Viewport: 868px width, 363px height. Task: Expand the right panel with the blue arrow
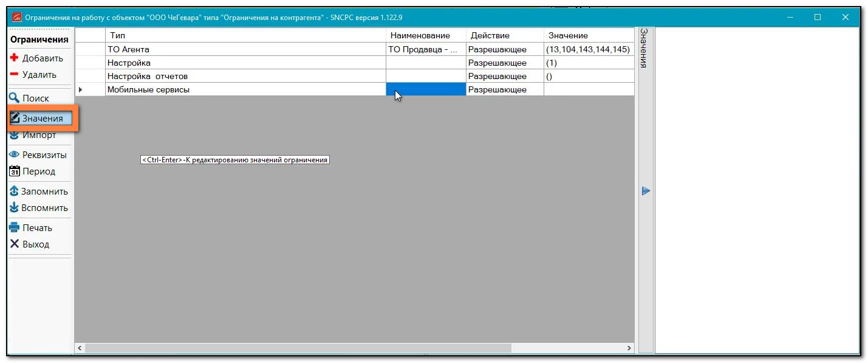[x=646, y=192]
